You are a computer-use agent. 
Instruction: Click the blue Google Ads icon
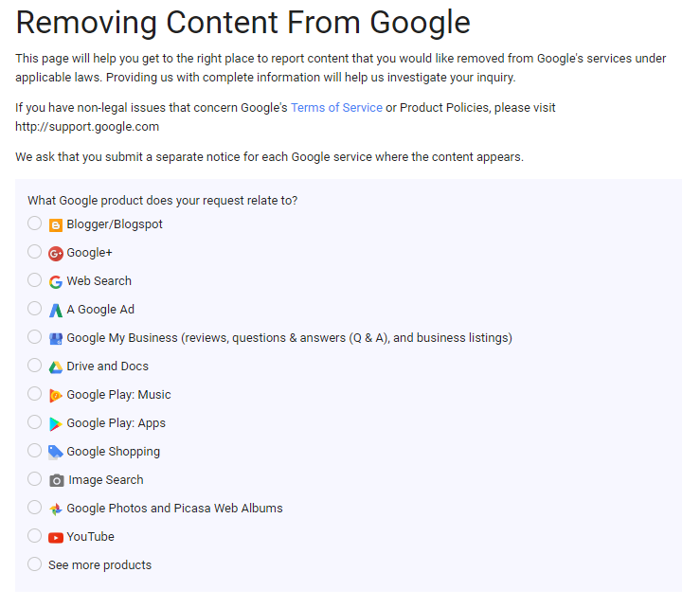pos(56,311)
